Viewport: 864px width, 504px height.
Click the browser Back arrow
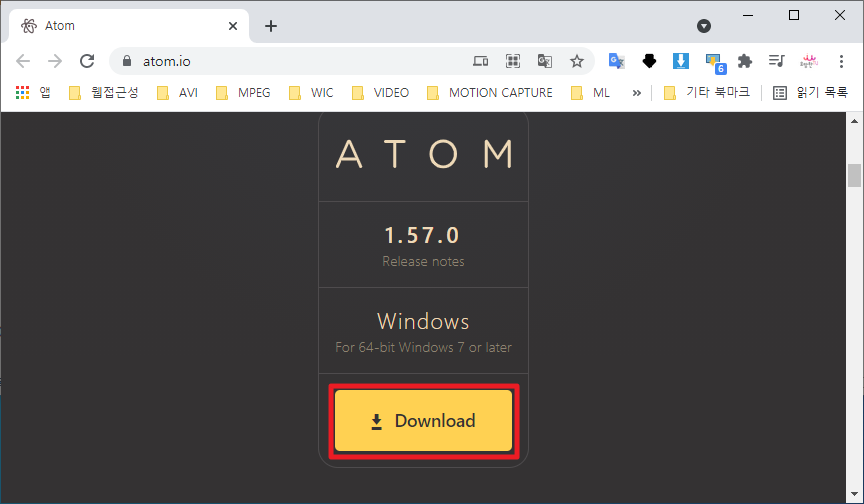23,61
